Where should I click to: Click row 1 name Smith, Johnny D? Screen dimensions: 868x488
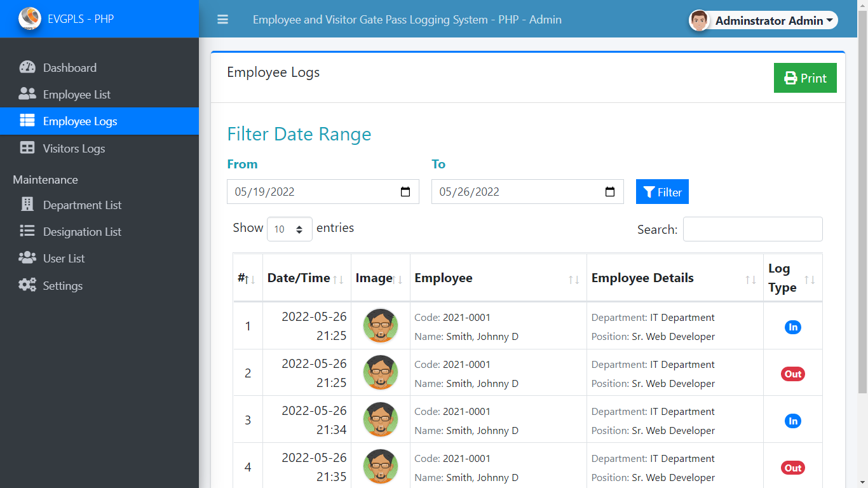coord(482,337)
